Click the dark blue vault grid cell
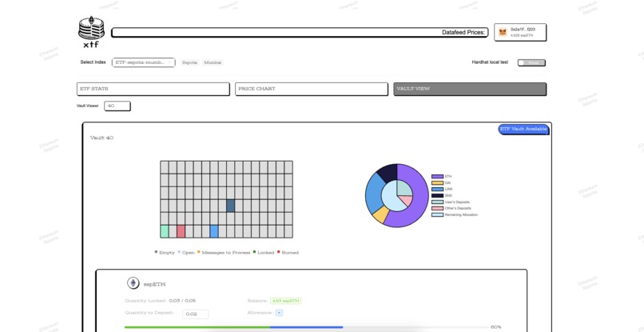 click(230, 206)
